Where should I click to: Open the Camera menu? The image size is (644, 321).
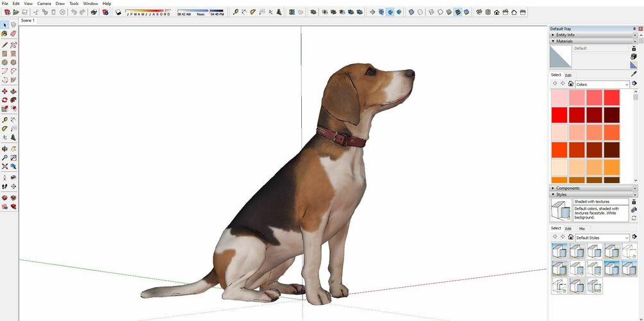(x=44, y=3)
